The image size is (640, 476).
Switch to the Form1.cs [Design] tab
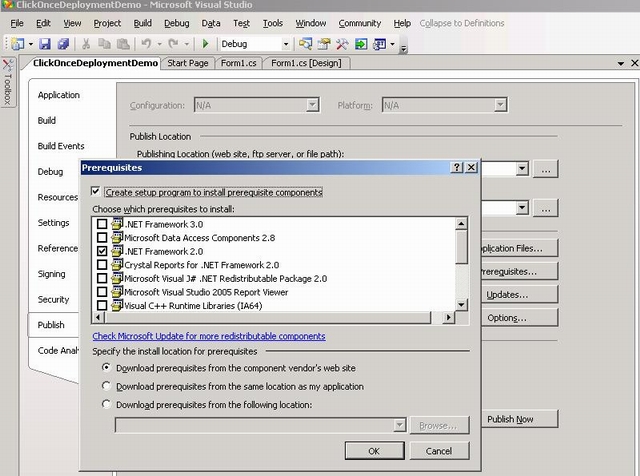[306, 63]
